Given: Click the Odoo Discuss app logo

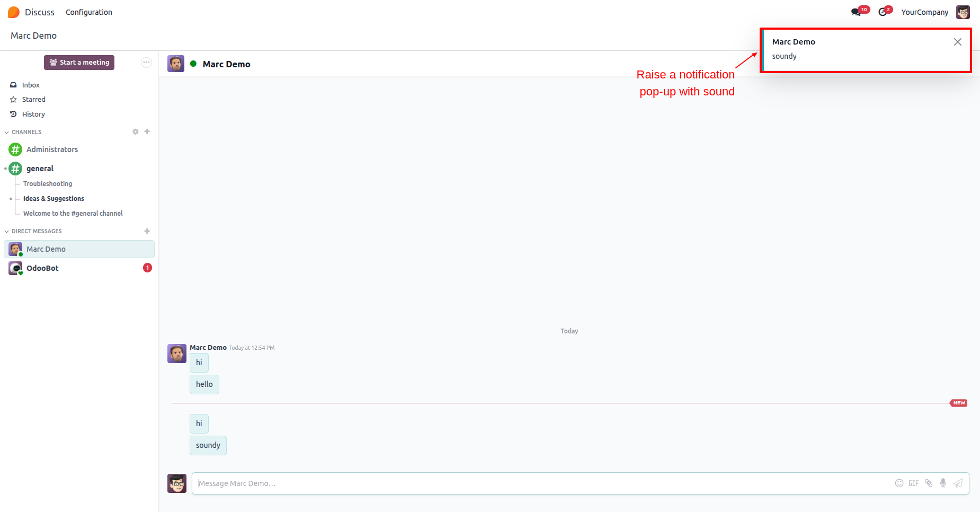Looking at the screenshot, I should click(14, 12).
